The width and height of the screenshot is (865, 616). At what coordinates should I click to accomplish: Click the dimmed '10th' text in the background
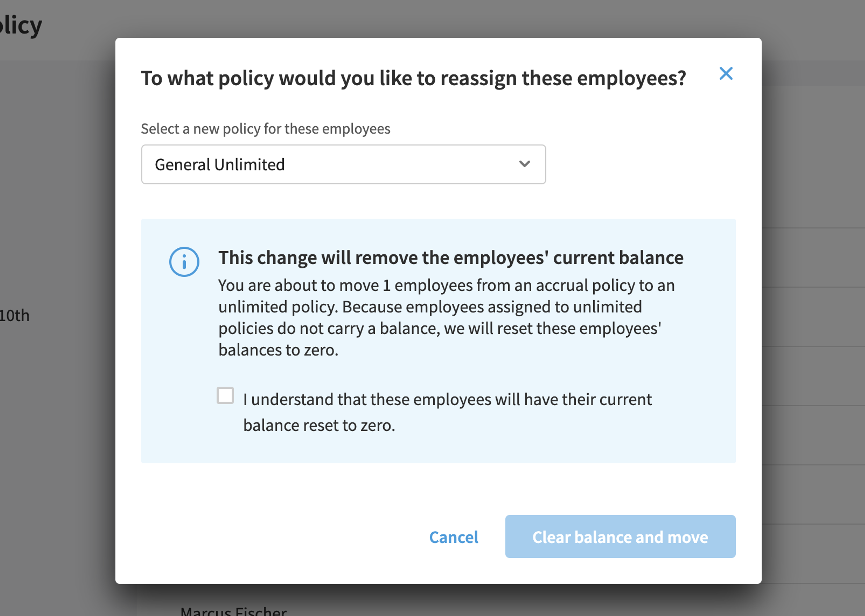tap(14, 316)
